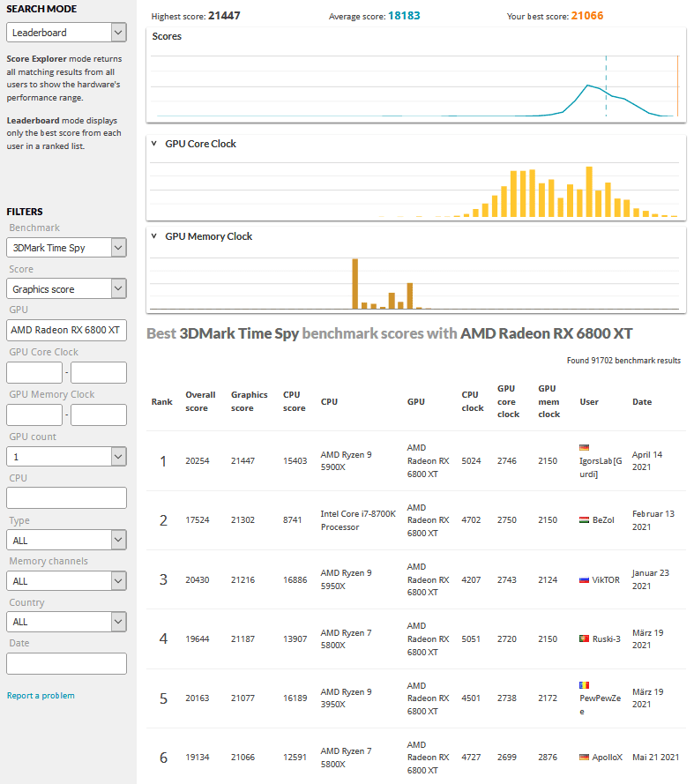The height and width of the screenshot is (784, 694).
Task: Click GPU mem clock value 2876
Action: (548, 757)
